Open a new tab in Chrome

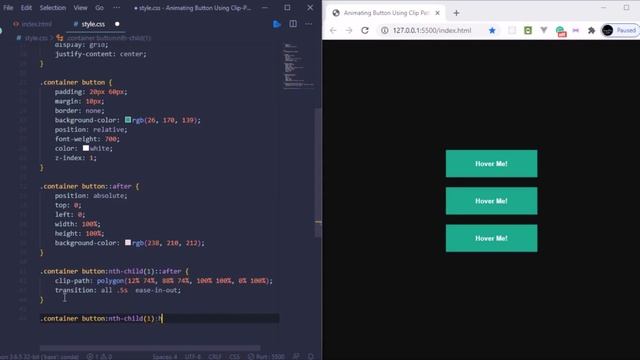(x=456, y=13)
